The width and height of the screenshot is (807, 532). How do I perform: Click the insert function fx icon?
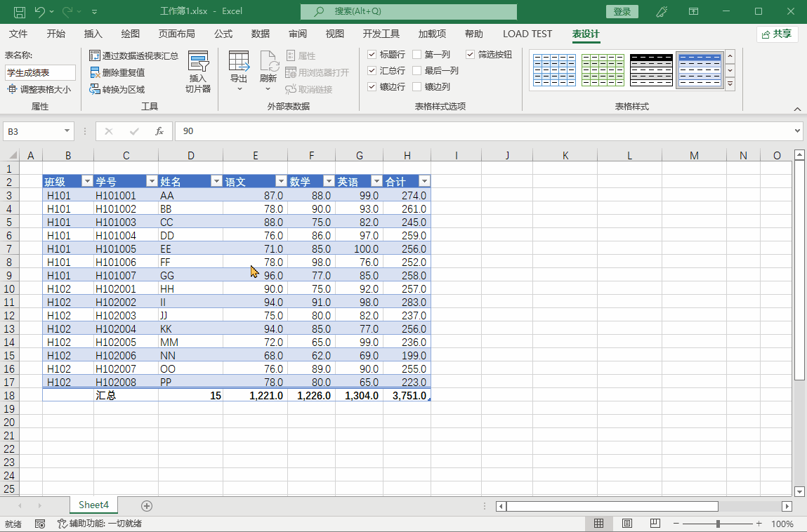point(159,131)
